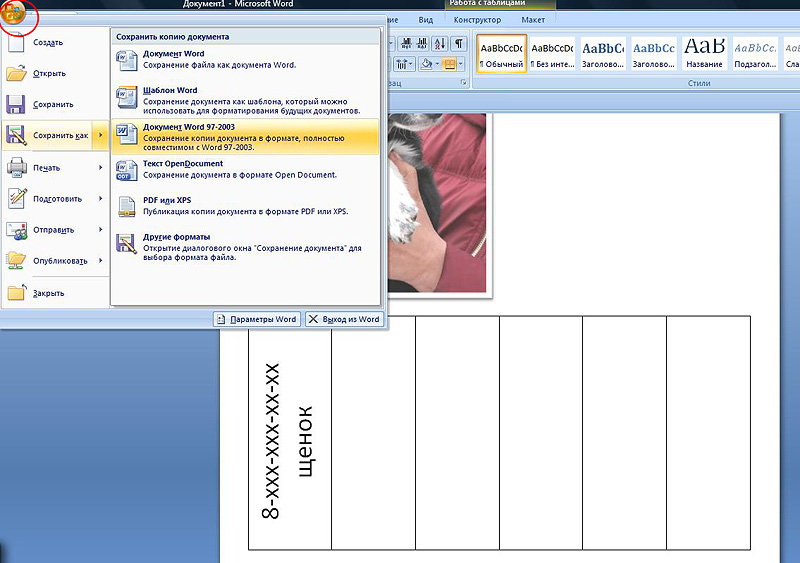Open the shading color dropdown arrow
800x563 pixels.
click(437, 64)
